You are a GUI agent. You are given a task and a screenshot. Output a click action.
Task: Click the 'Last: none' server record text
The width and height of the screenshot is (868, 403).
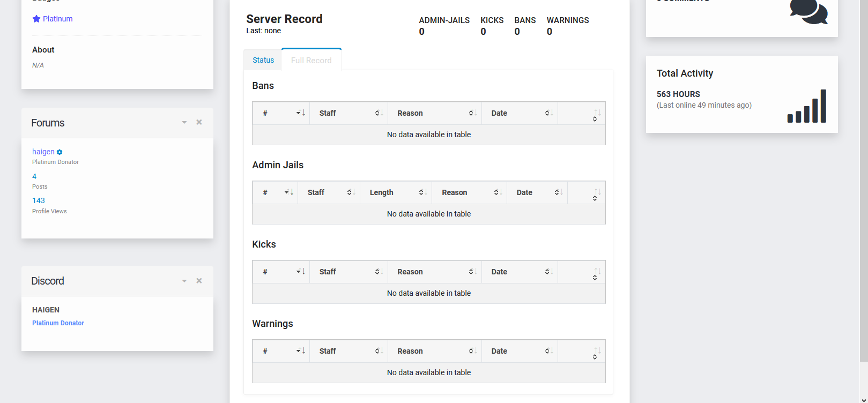[263, 31]
